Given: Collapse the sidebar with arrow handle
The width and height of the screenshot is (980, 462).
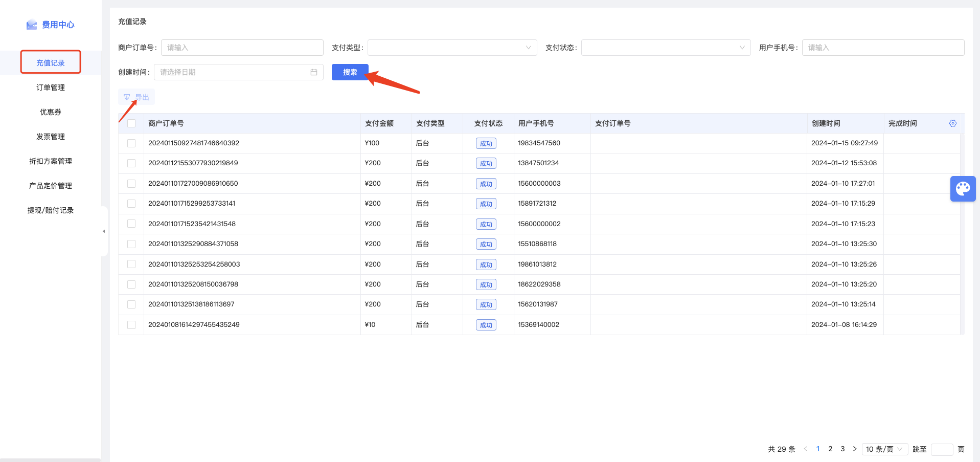Looking at the screenshot, I should tap(104, 231).
